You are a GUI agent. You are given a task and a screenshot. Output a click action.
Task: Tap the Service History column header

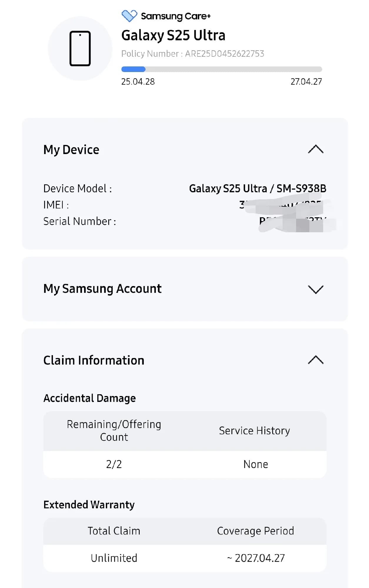255,431
